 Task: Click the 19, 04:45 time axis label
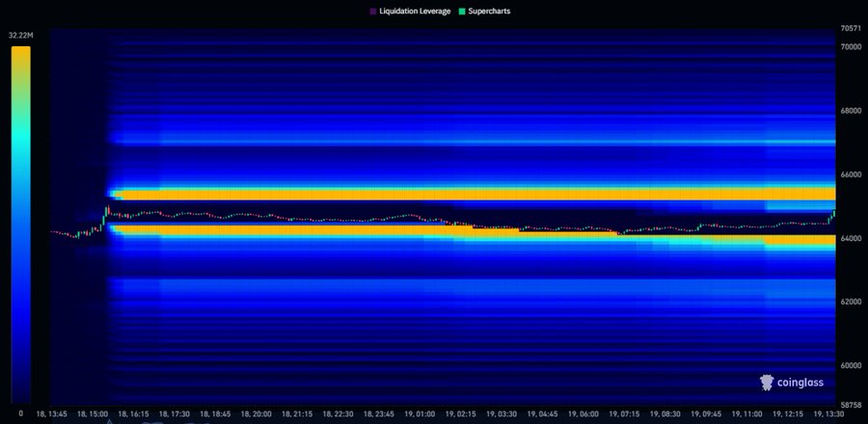click(542, 413)
